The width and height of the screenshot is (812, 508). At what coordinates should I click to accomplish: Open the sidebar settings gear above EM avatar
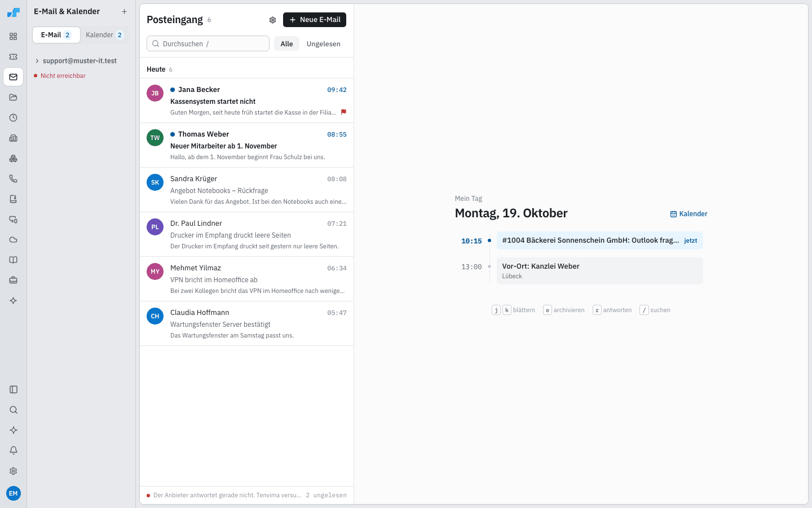14,471
